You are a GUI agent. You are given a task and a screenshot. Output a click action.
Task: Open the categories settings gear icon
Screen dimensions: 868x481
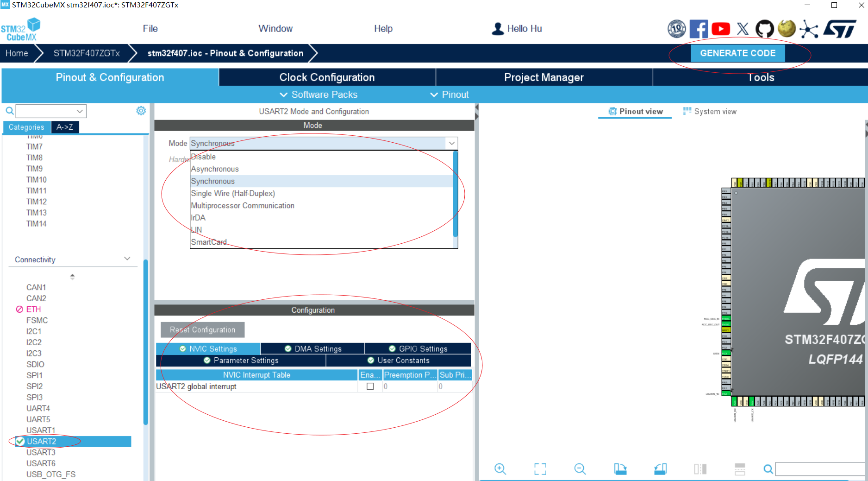click(141, 111)
